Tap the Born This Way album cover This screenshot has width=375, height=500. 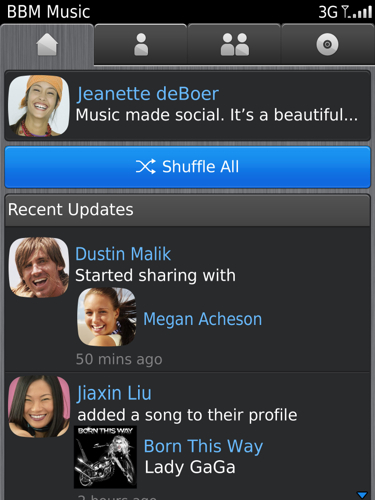[x=105, y=457]
